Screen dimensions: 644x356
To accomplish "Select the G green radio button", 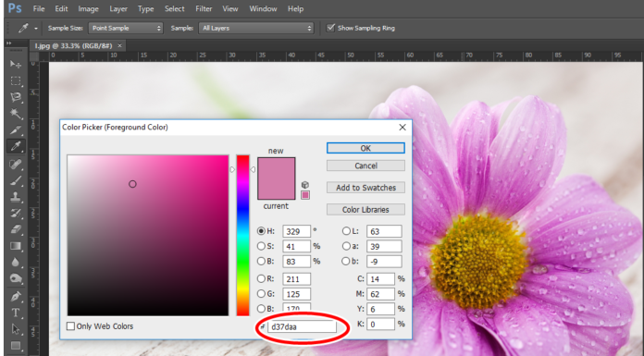I will coord(261,294).
